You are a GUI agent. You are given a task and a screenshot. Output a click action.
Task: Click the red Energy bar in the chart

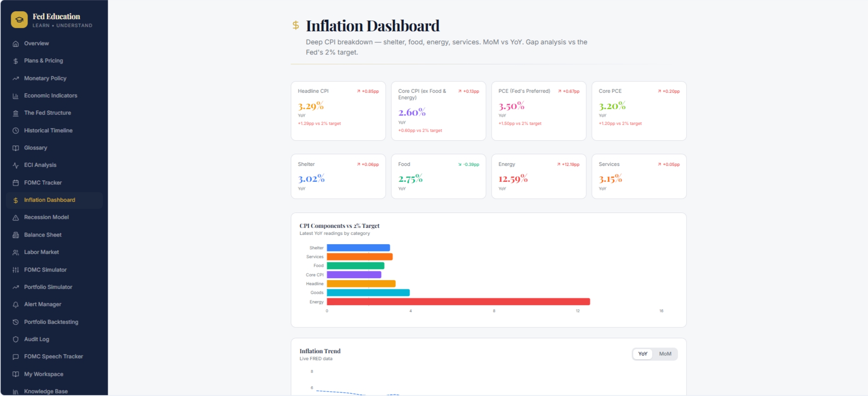click(458, 302)
